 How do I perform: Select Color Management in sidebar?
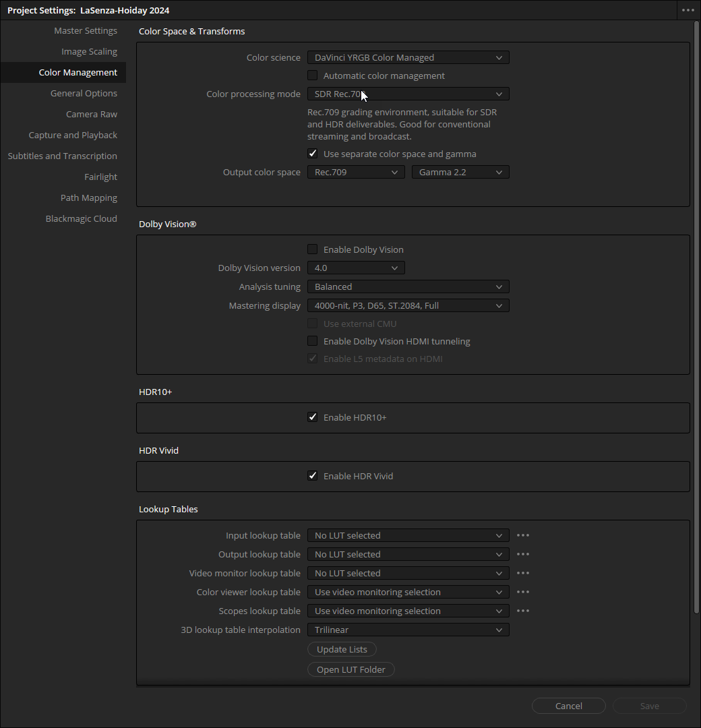tap(63, 72)
